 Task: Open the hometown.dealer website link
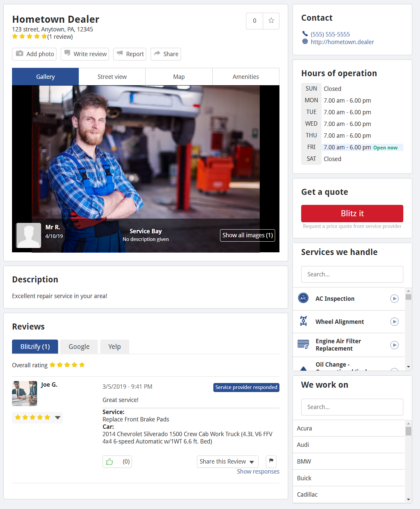[x=342, y=42]
